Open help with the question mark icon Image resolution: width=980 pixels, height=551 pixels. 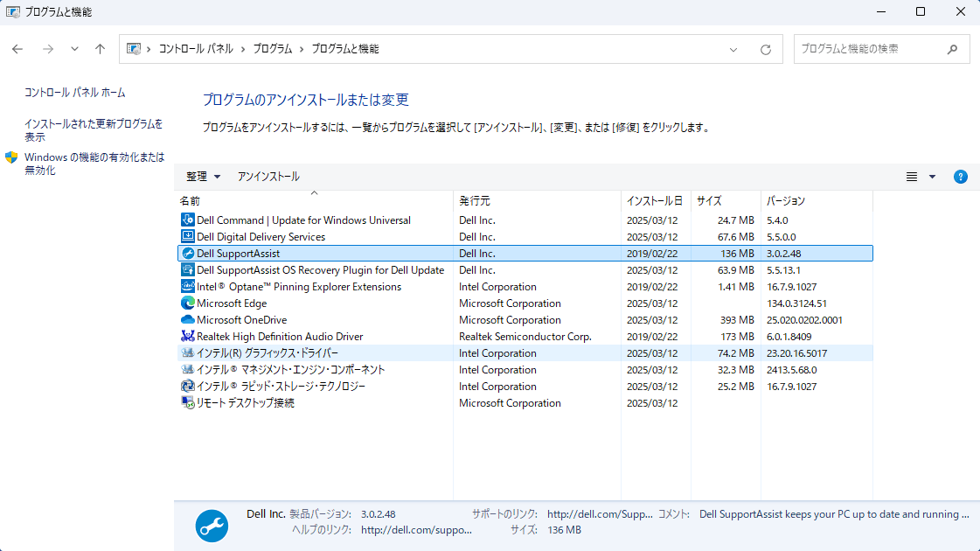(961, 177)
